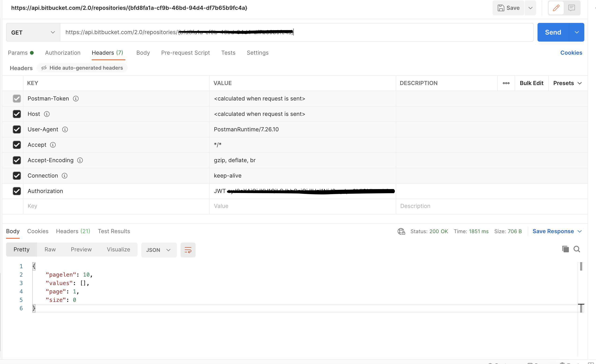This screenshot has height=364, width=596.
Task: Open the request Authorization tab
Action: [x=63, y=53]
